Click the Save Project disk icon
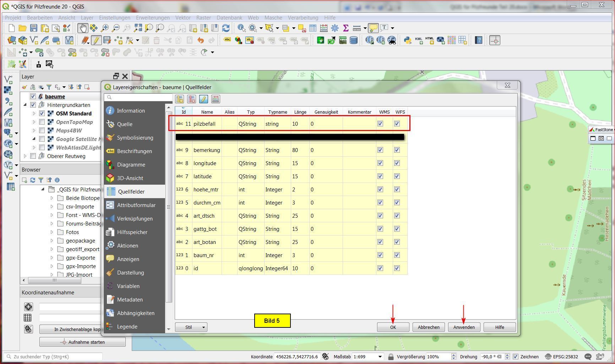Viewport: 615px width, 364px height. (x=33, y=28)
